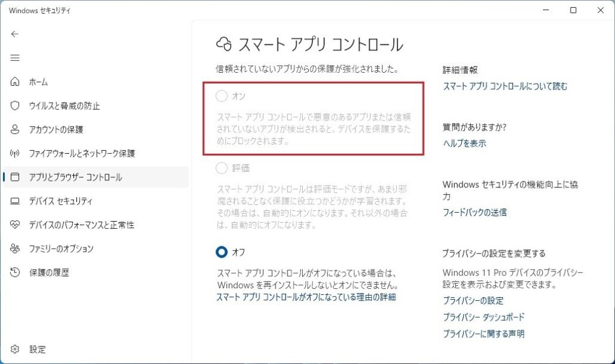Open the プライバシーに関する声明 link

(483, 334)
